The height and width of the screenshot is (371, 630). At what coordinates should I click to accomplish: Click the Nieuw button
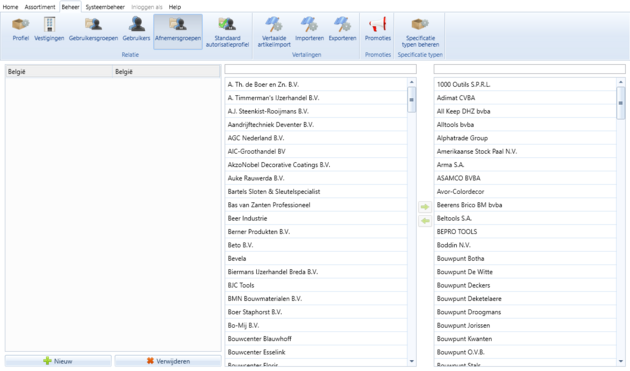[x=58, y=361]
